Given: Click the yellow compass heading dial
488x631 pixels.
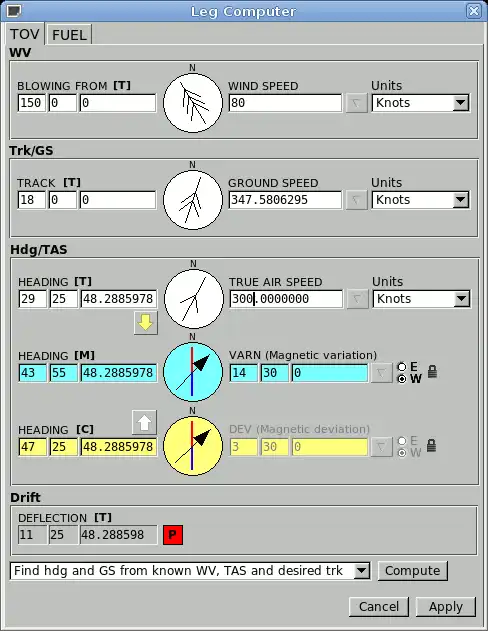Looking at the screenshot, I should pyautogui.click(x=193, y=446).
